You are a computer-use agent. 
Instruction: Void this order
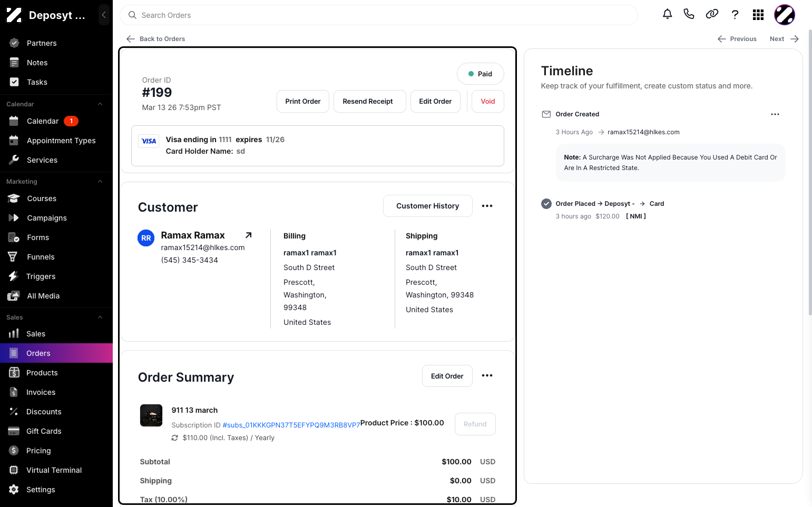488,102
